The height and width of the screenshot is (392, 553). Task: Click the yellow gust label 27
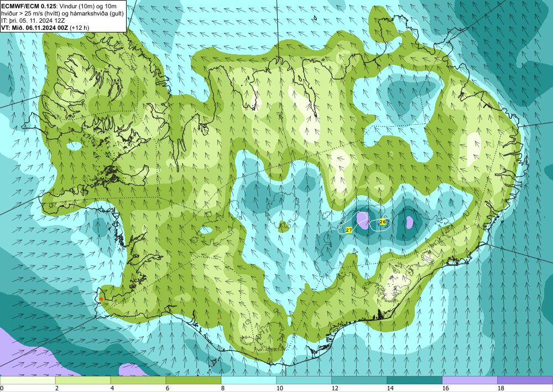[349, 230]
